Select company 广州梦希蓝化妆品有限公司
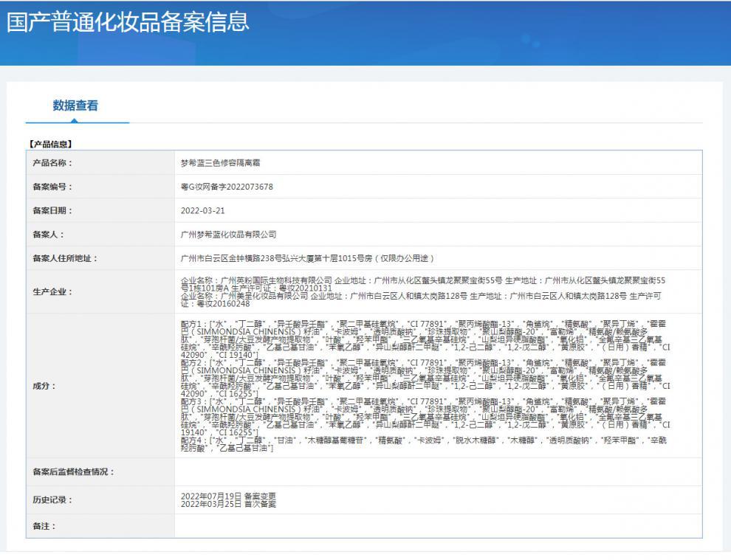Viewport: 731px width, 560px height. point(228,235)
